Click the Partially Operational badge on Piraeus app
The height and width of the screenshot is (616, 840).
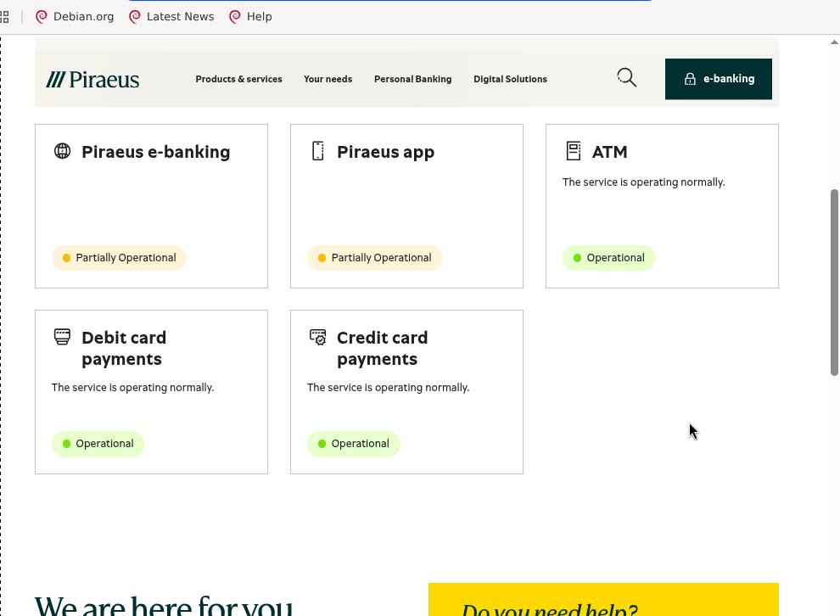tap(374, 258)
